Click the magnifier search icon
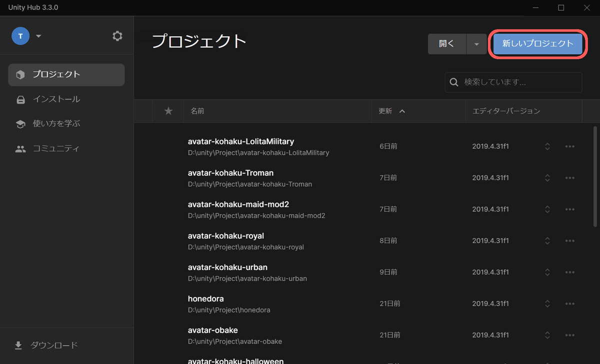Image resolution: width=600 pixels, height=364 pixels. 454,82
